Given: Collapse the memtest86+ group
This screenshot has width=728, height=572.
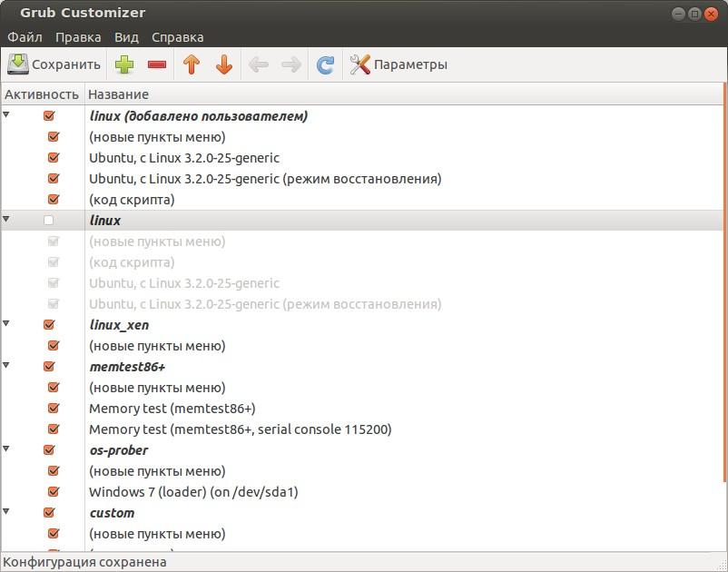Looking at the screenshot, I should point(6,365).
